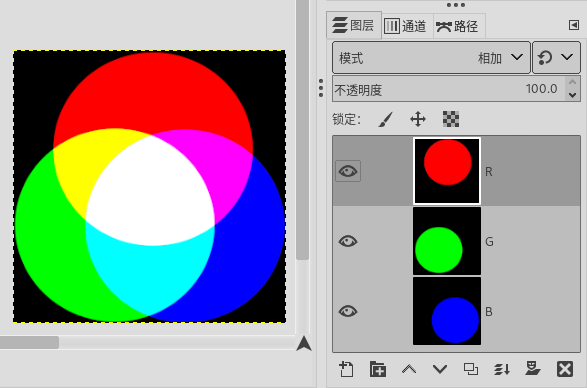Toggle lock alpha channel checkerboard icon
This screenshot has height=388, width=587.
(451, 119)
